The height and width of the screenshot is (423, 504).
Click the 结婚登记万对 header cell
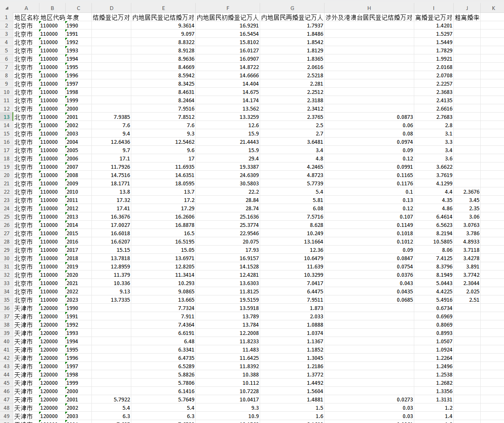pos(111,17)
